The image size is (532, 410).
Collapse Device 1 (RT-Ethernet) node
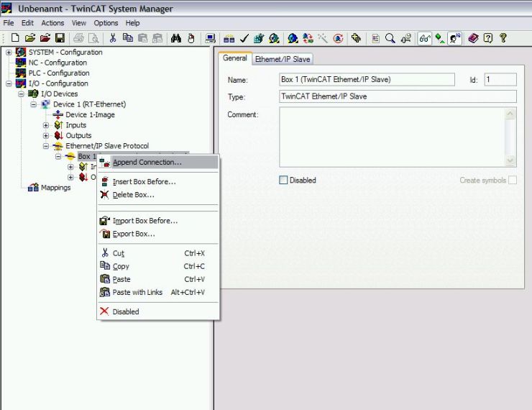coord(33,104)
